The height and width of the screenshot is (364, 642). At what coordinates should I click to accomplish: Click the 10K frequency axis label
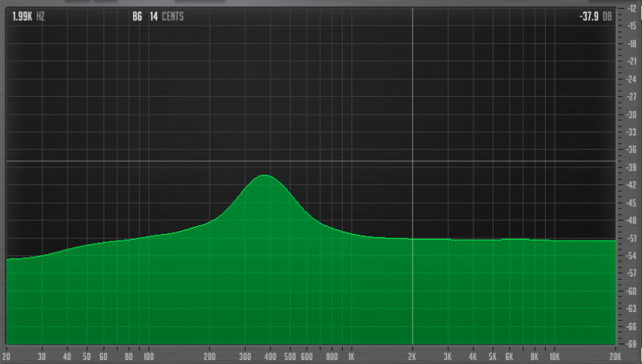[x=554, y=355]
